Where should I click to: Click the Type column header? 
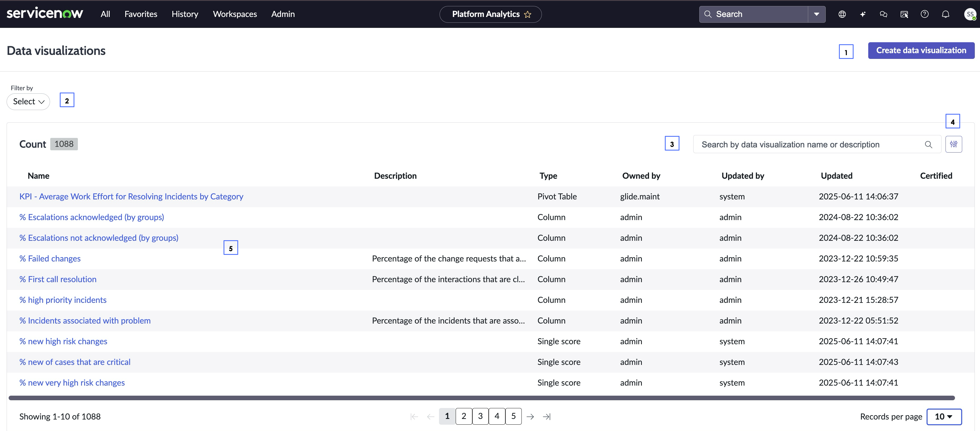coord(548,176)
